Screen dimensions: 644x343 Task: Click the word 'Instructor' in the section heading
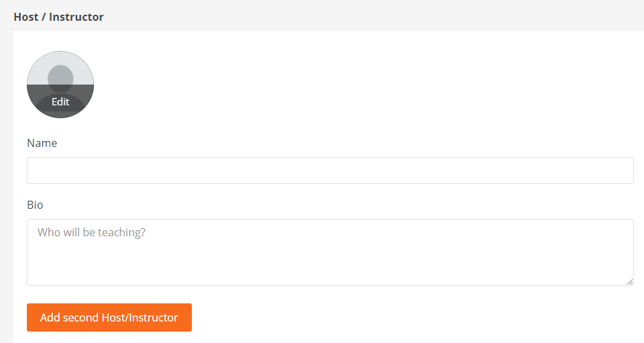(76, 17)
